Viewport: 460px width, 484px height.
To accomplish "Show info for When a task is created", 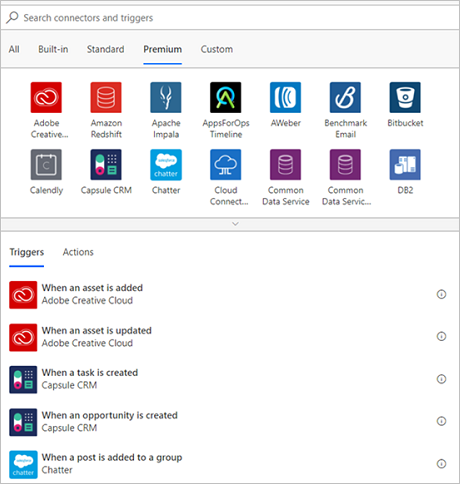I will 441,379.
